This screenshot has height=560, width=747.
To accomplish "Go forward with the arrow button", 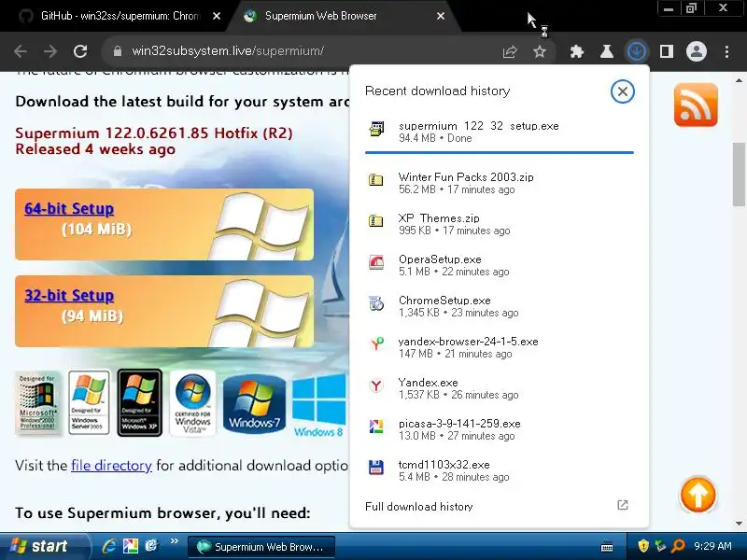I will coord(50,51).
